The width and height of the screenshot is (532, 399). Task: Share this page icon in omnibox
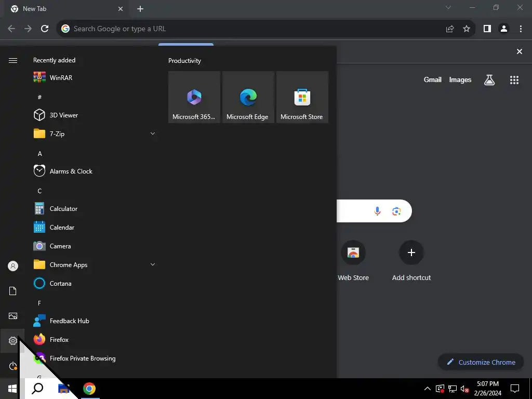click(450, 29)
